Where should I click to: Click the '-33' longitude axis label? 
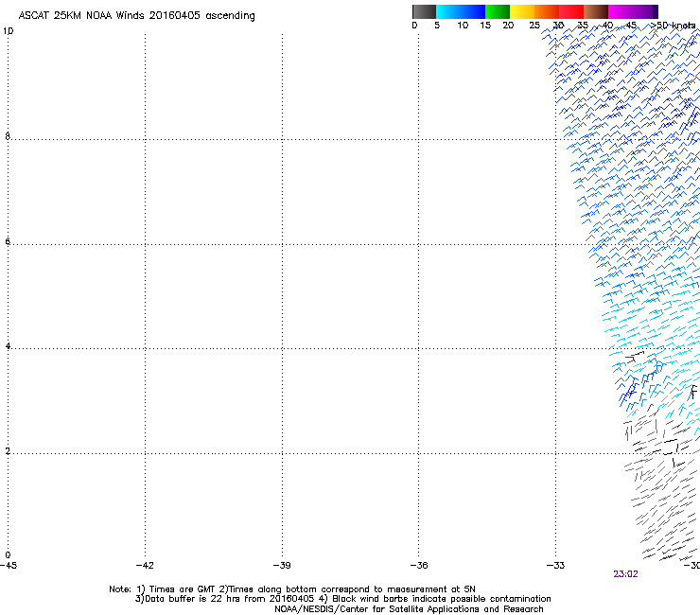click(555, 566)
